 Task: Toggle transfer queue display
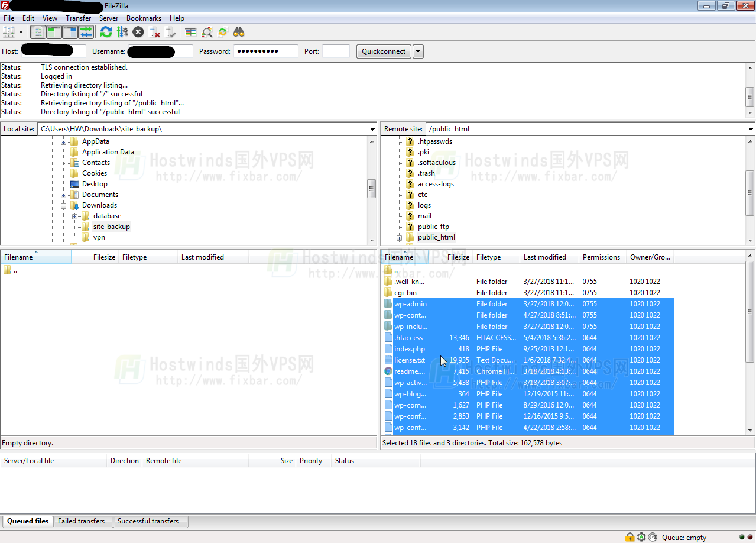[86, 32]
